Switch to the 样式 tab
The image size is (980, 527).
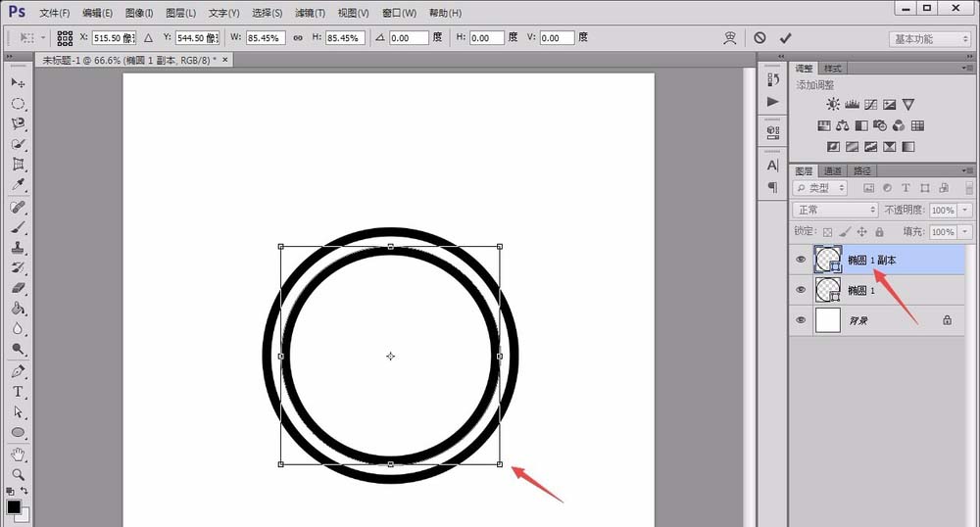coord(832,69)
